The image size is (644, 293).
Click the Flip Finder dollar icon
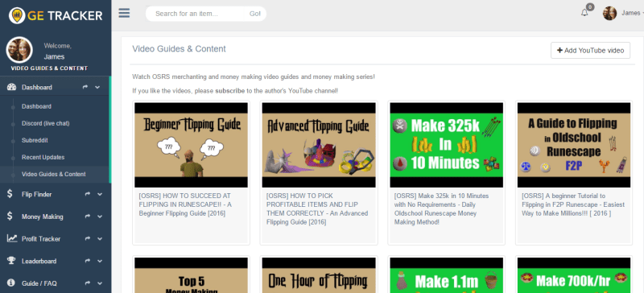click(x=10, y=194)
